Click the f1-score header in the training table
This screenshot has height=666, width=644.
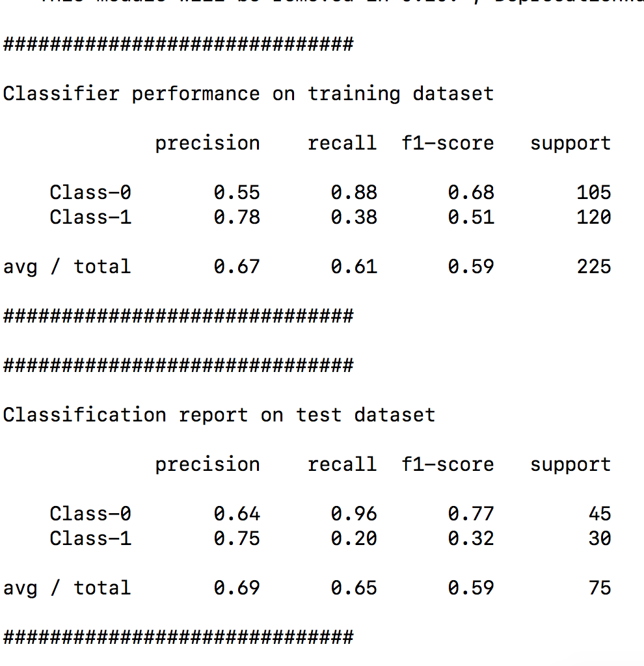click(448, 143)
